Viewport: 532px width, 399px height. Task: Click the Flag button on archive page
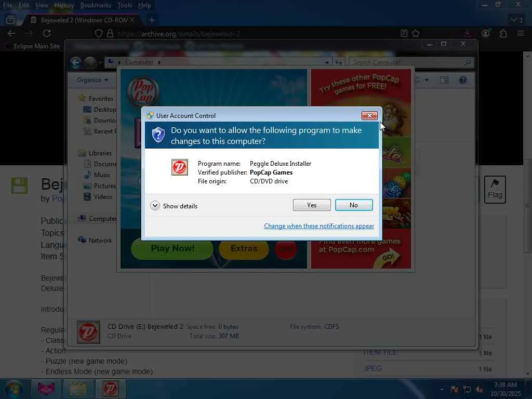coord(495,190)
